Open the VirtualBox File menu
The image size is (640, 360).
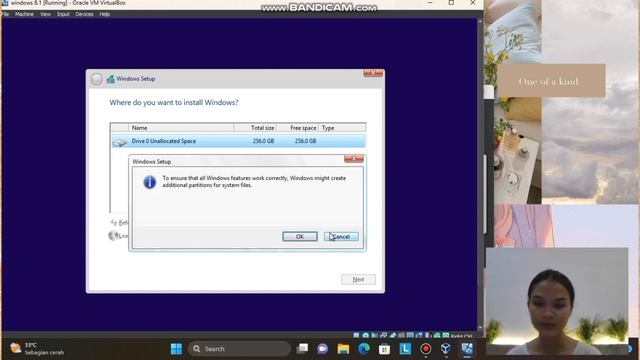click(6, 14)
